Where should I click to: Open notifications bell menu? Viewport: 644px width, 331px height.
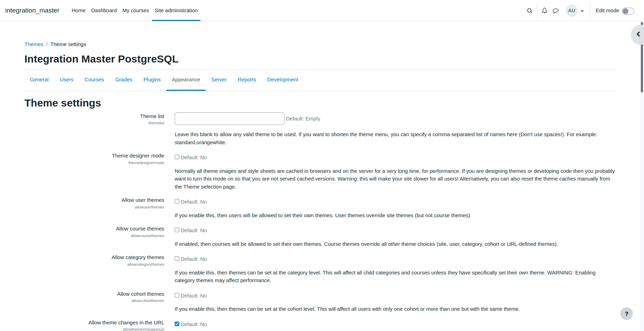pyautogui.click(x=544, y=11)
